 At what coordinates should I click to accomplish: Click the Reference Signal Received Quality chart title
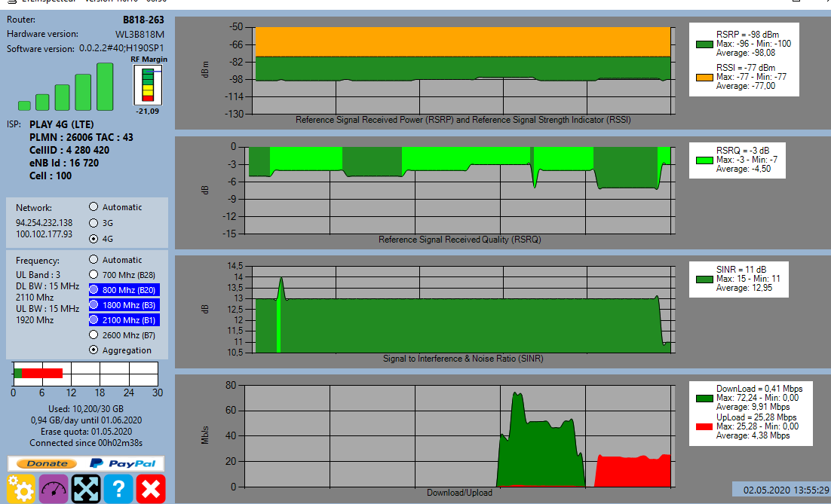pos(459,240)
